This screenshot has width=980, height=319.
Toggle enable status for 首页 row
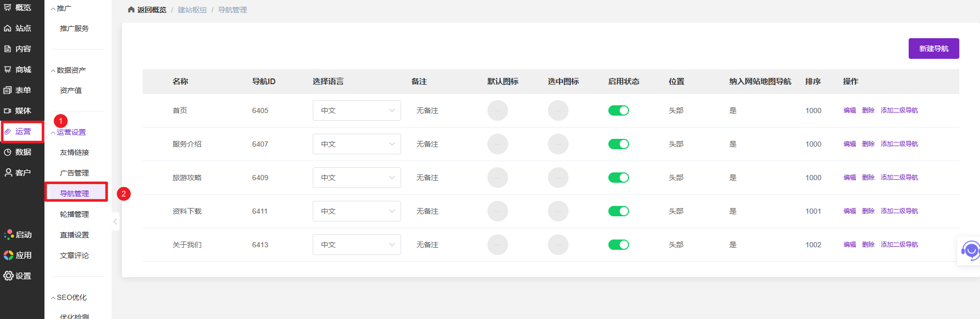click(x=618, y=110)
